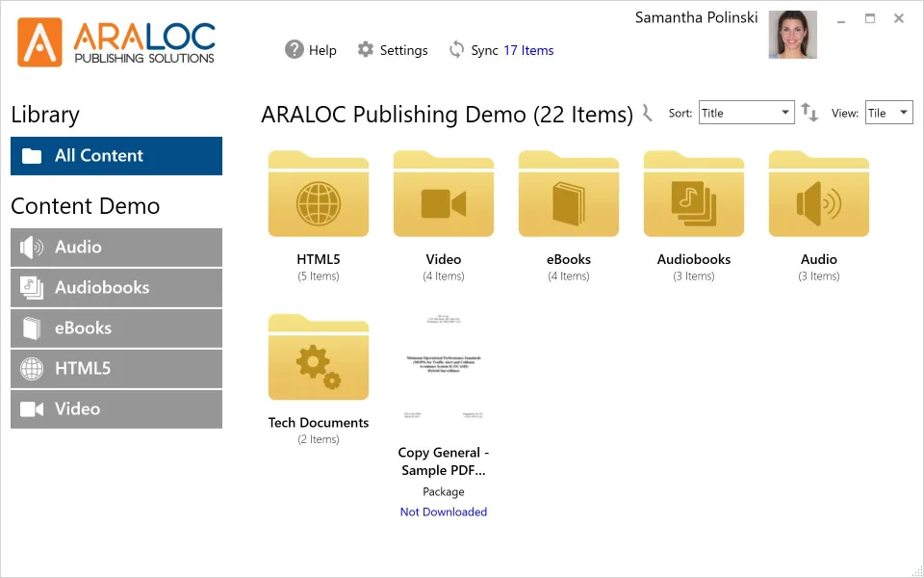Open the Audiobooks folder tile with music notes
Screen dimensions: 924x578
pos(694,194)
